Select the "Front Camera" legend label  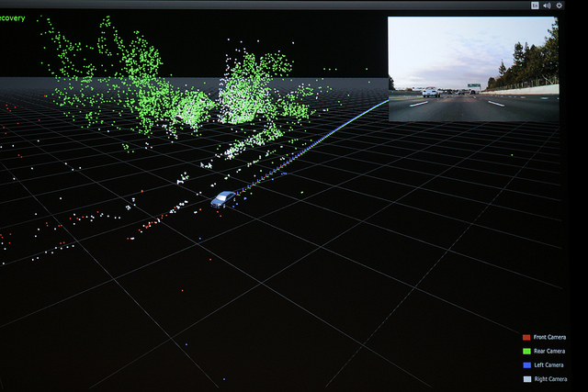pyautogui.click(x=549, y=337)
